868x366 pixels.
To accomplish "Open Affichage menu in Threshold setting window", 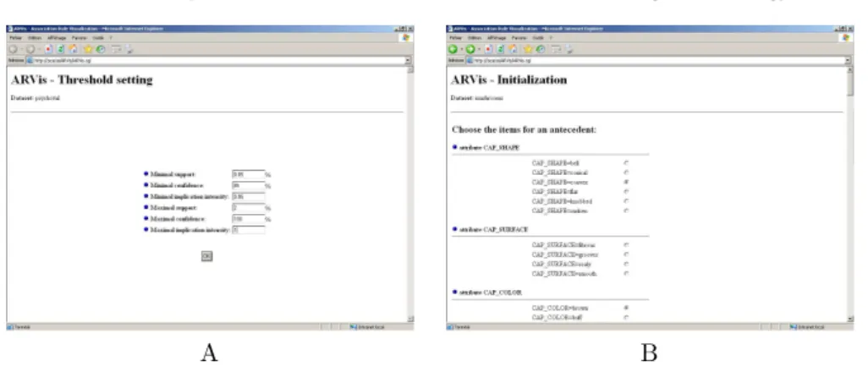I will [57, 37].
